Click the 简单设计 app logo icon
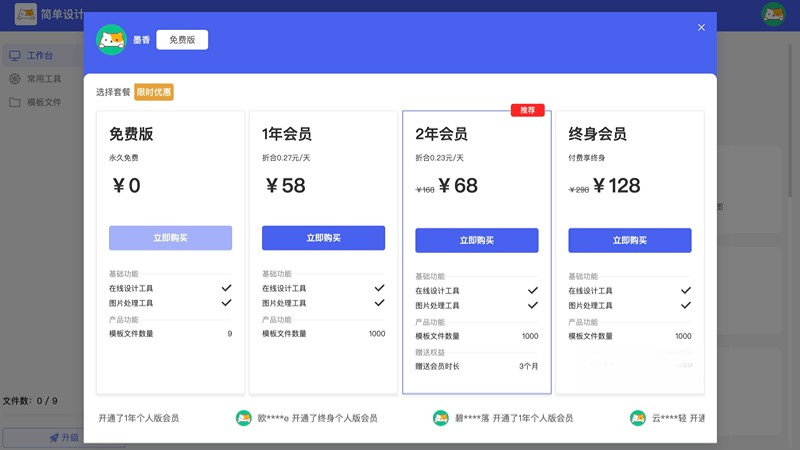The width and height of the screenshot is (800, 450). (x=26, y=14)
